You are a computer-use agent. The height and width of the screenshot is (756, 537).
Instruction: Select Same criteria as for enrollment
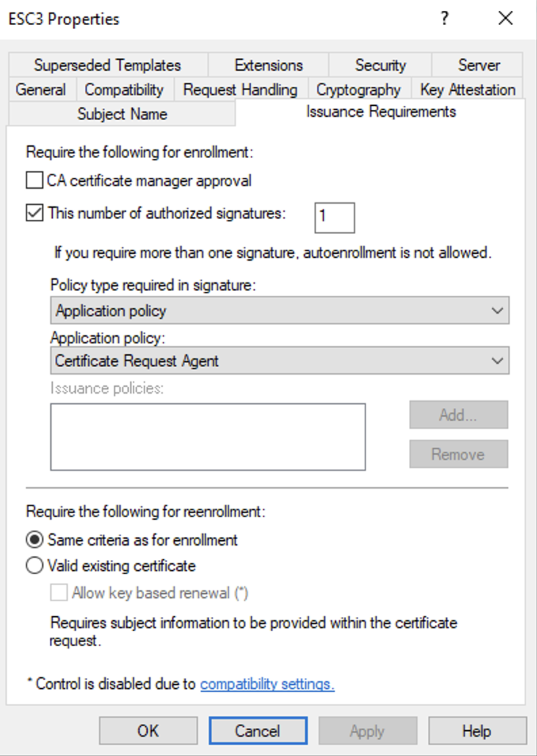coord(34,540)
